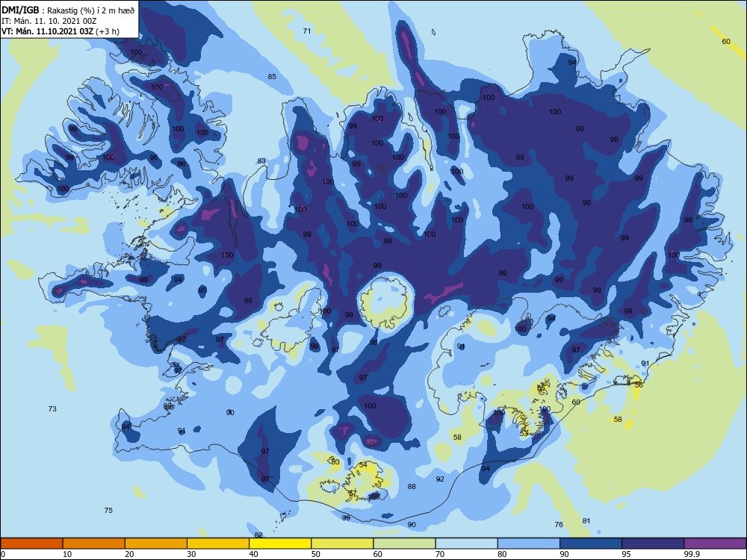Click the '10' tick label on the color scale

(66, 554)
